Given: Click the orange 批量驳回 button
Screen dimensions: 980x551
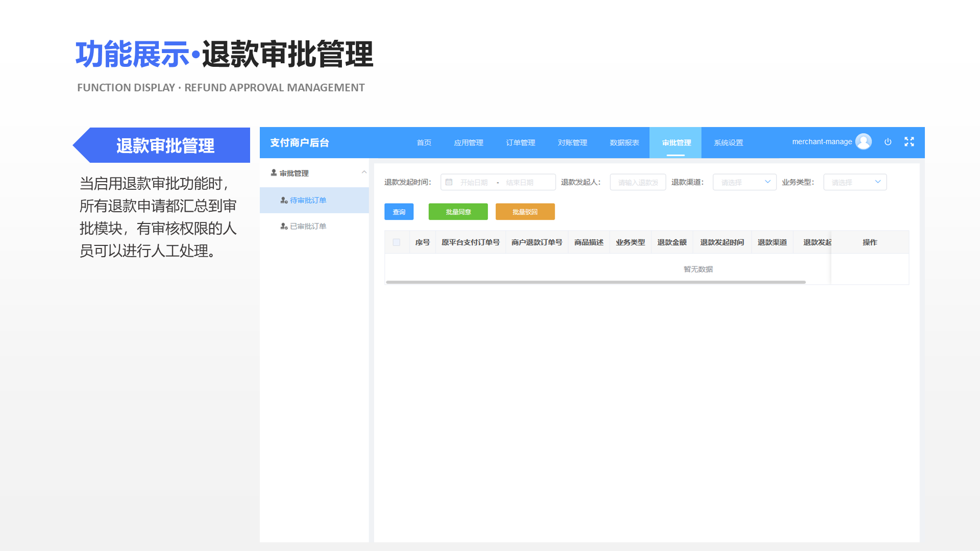Looking at the screenshot, I should 525,211.
